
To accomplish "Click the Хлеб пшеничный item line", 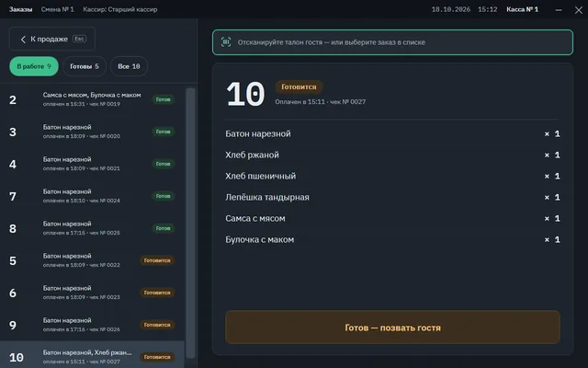I will 392,176.
